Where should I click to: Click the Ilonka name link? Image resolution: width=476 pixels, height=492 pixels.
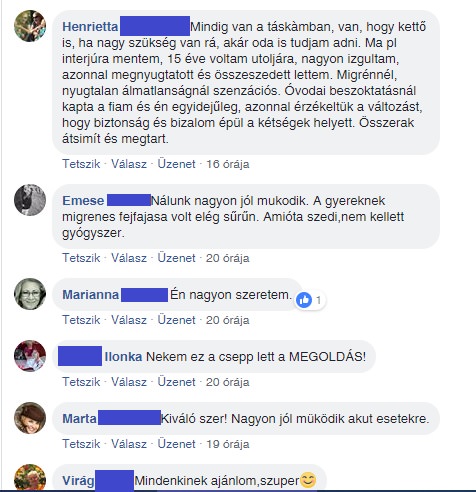click(123, 357)
